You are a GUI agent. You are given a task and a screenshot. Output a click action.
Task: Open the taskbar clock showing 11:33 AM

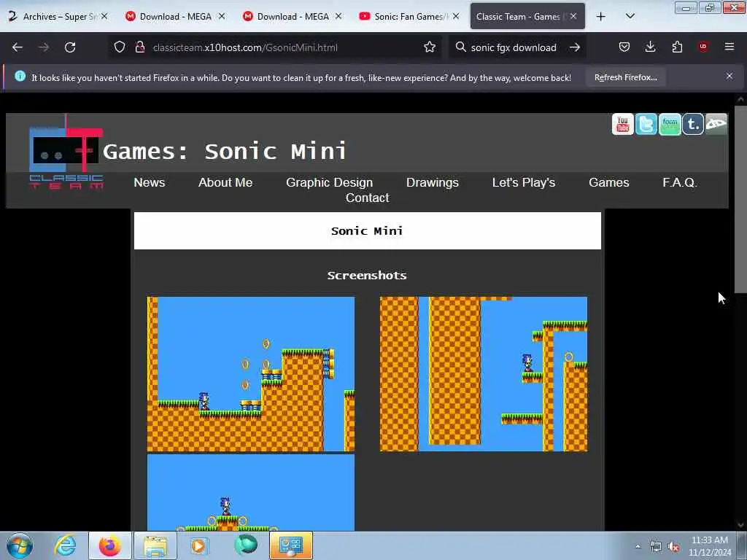tap(710, 546)
